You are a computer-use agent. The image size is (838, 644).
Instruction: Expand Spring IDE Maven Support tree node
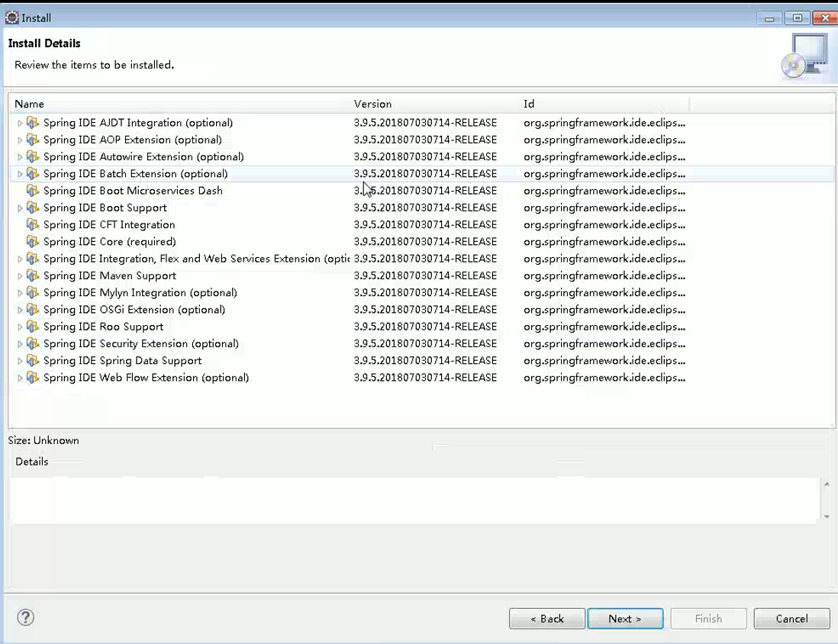20,276
